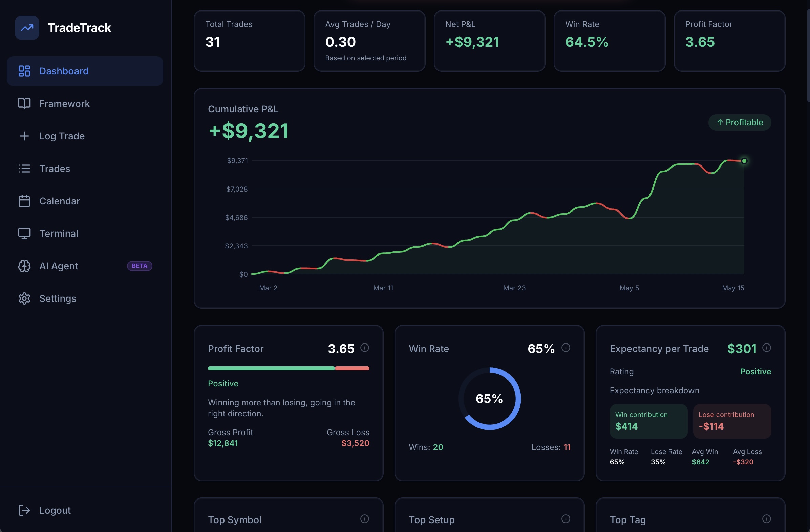Image resolution: width=810 pixels, height=532 pixels.
Task: Click the Gross Loss $3,520 value
Action: (x=355, y=443)
